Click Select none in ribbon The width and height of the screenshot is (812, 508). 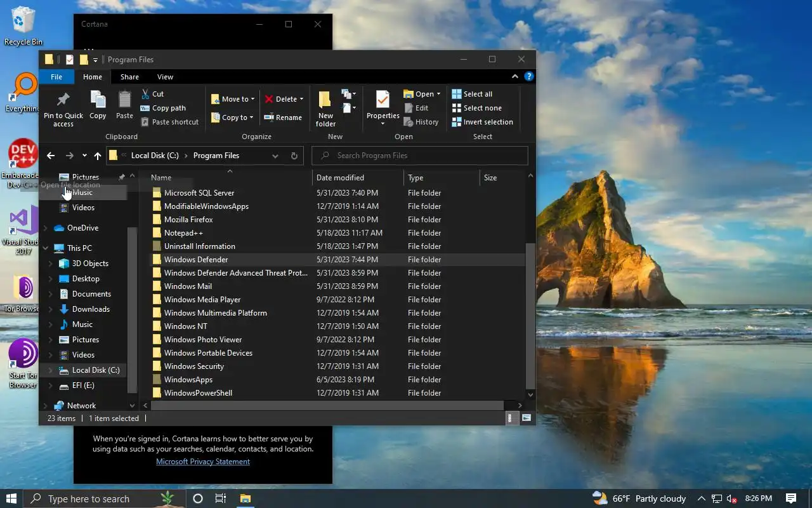click(476, 108)
